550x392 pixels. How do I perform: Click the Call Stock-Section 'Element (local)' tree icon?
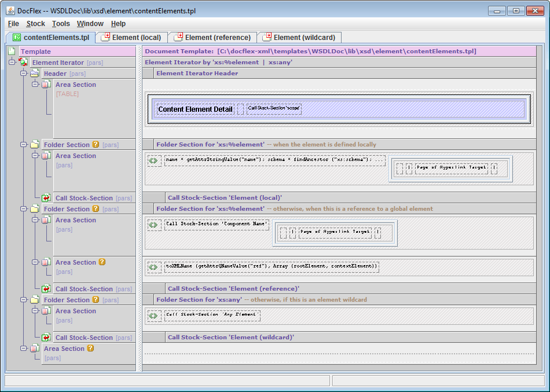click(x=46, y=198)
